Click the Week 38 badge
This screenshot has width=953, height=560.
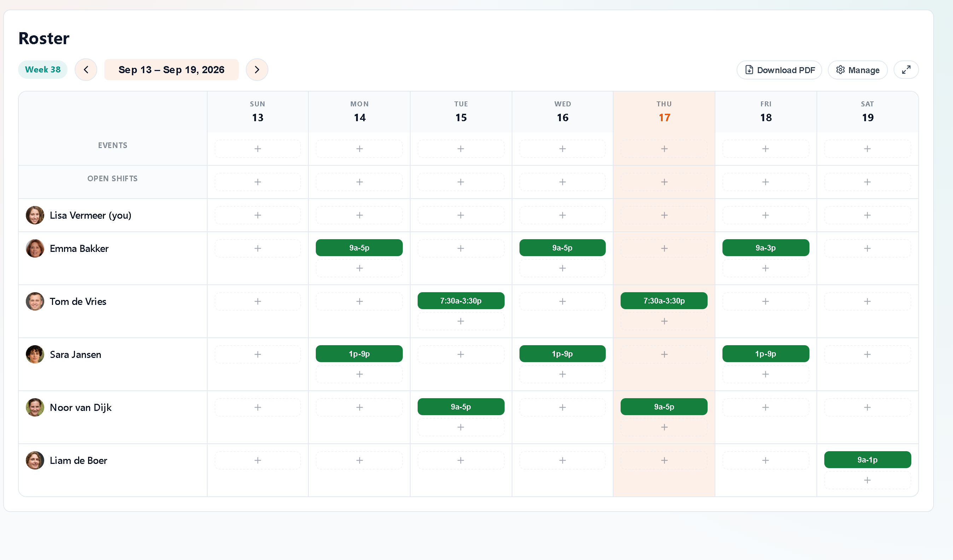click(x=43, y=70)
